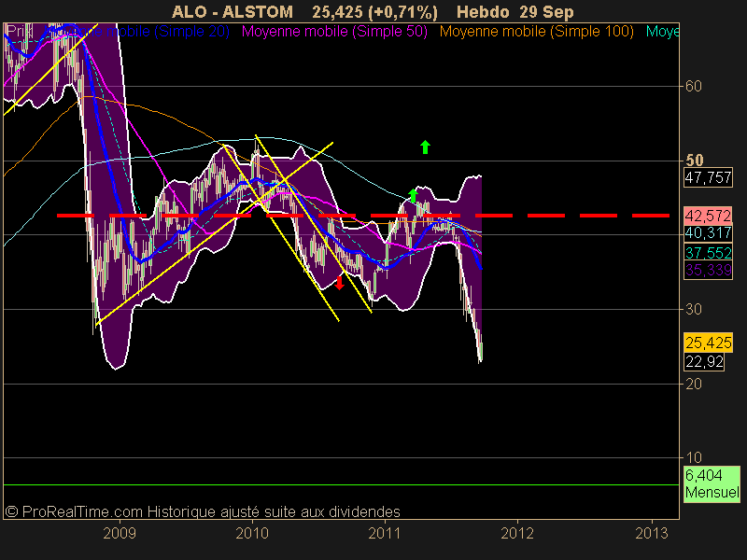The height and width of the screenshot is (560, 747).
Task: Click the green up-arrow near 2011 candles
Action: [x=413, y=196]
